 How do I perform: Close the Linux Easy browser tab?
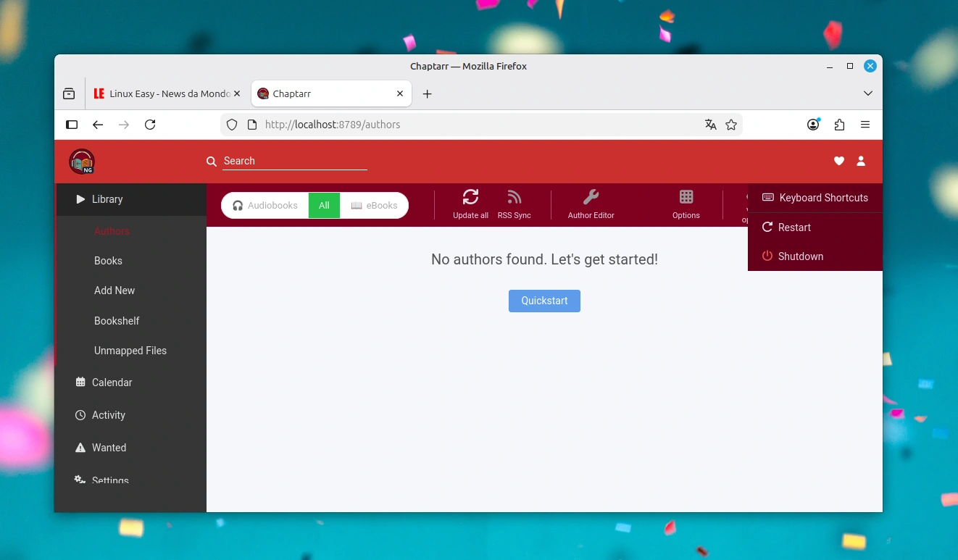coord(237,93)
